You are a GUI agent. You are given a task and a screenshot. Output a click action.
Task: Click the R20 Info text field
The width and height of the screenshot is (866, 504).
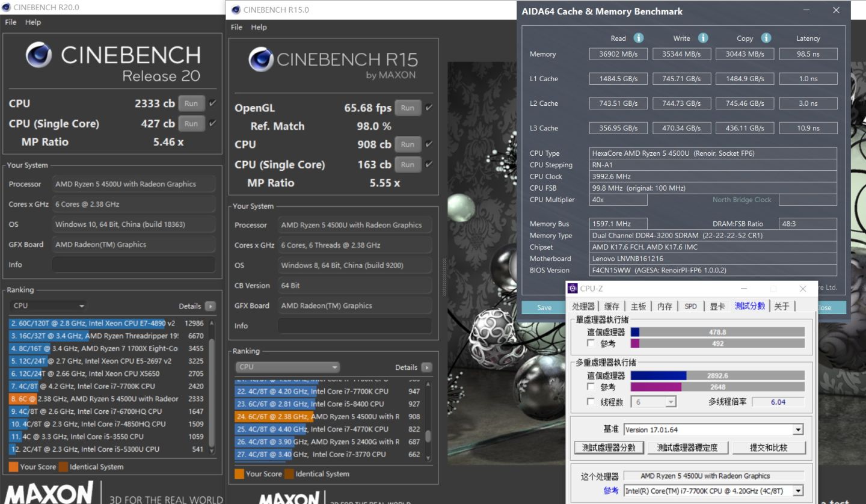134,265
